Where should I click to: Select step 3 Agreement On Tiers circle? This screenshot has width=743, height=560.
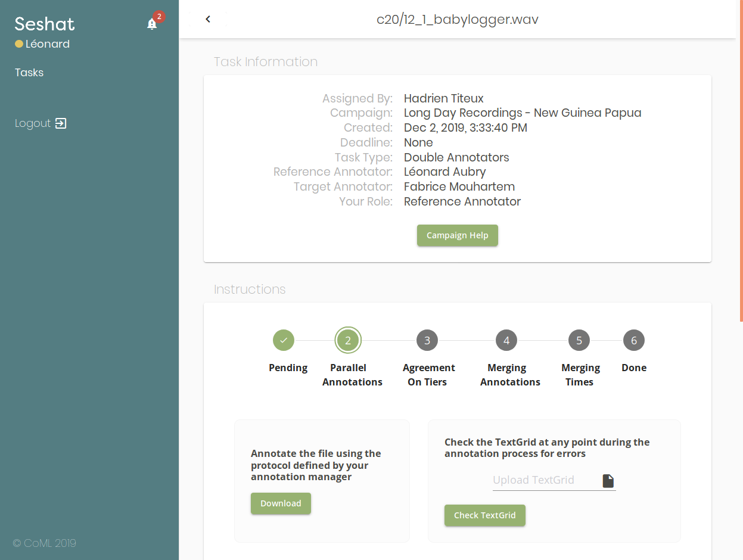tap(427, 340)
